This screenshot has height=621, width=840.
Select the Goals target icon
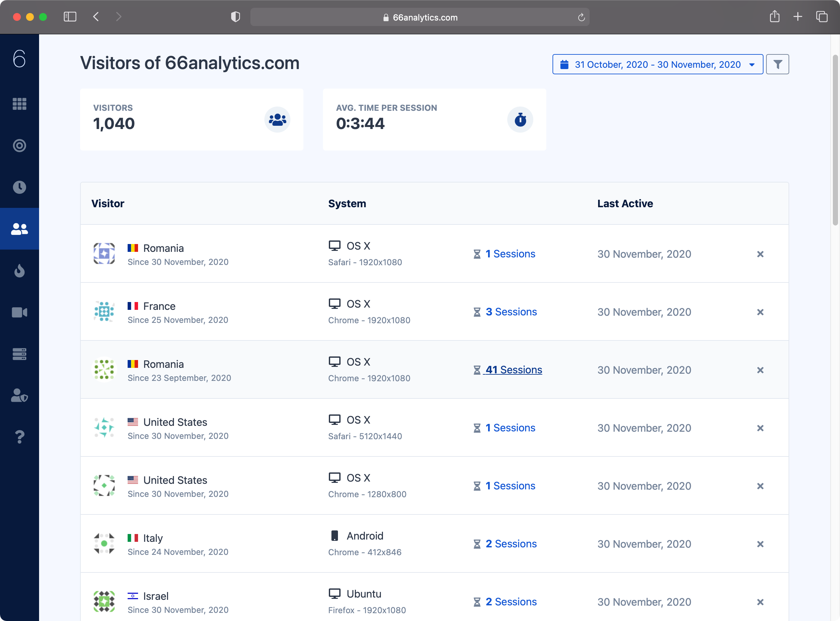pyautogui.click(x=19, y=146)
